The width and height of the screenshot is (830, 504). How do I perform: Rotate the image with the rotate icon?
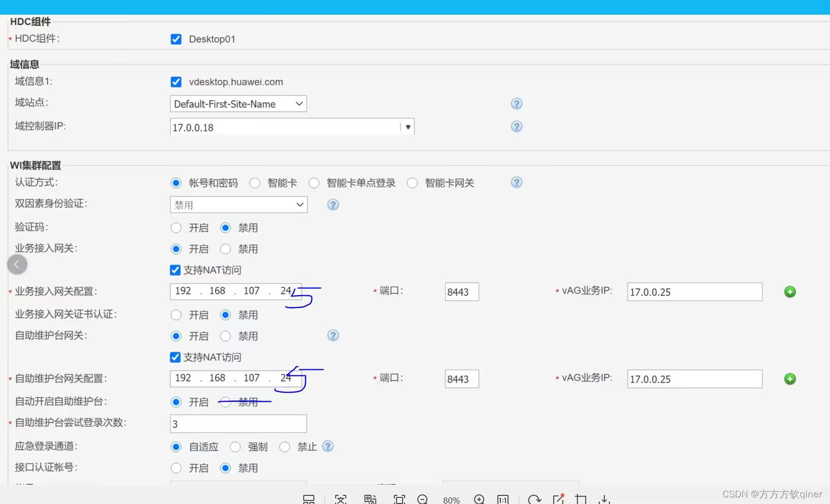(x=534, y=499)
